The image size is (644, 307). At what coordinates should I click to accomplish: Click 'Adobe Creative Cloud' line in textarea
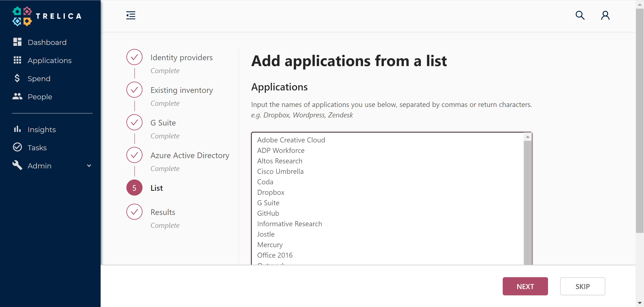tap(291, 140)
